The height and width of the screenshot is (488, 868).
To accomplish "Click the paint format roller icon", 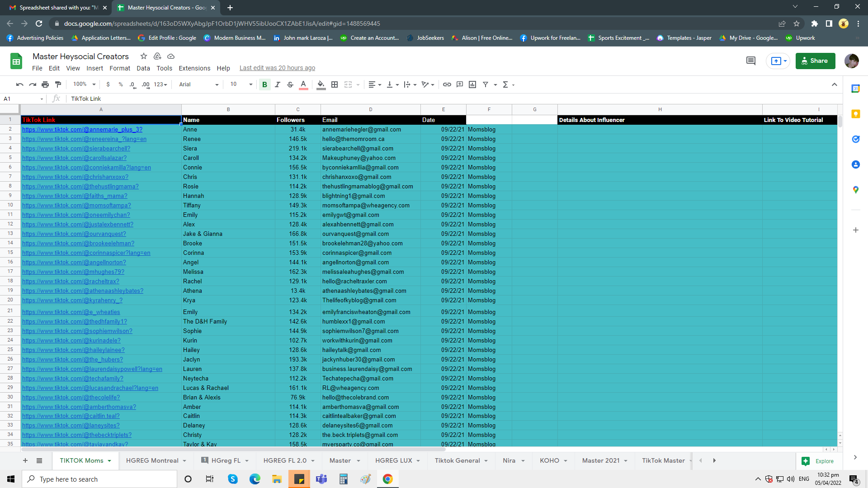I will tap(58, 84).
